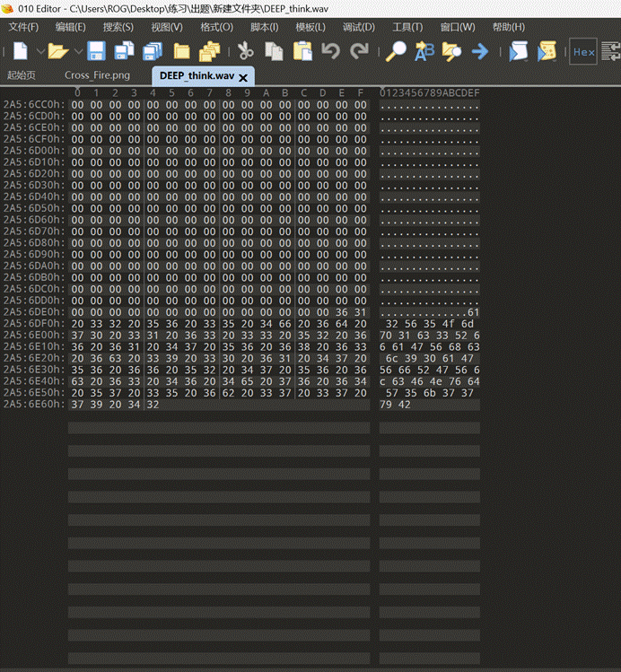Click address 2A5:6E30h row label
Image resolution: width=621 pixels, height=672 pixels.
(34, 370)
